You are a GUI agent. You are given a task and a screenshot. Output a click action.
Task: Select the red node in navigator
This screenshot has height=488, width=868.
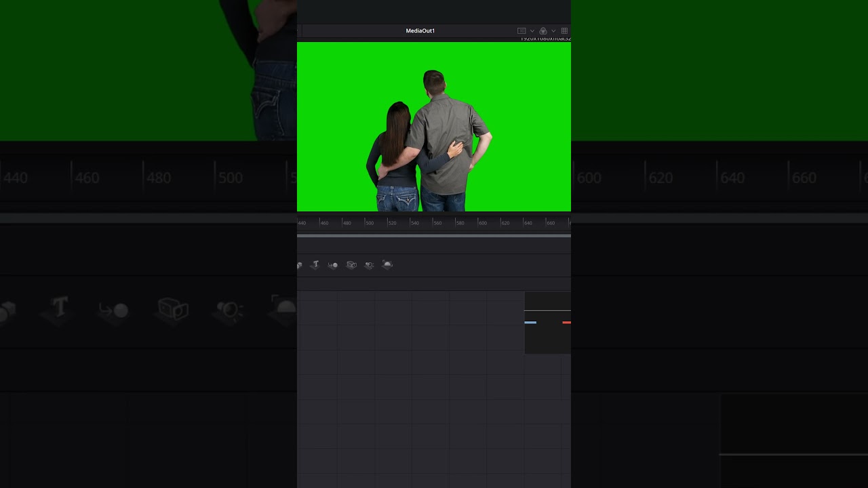coord(567,323)
